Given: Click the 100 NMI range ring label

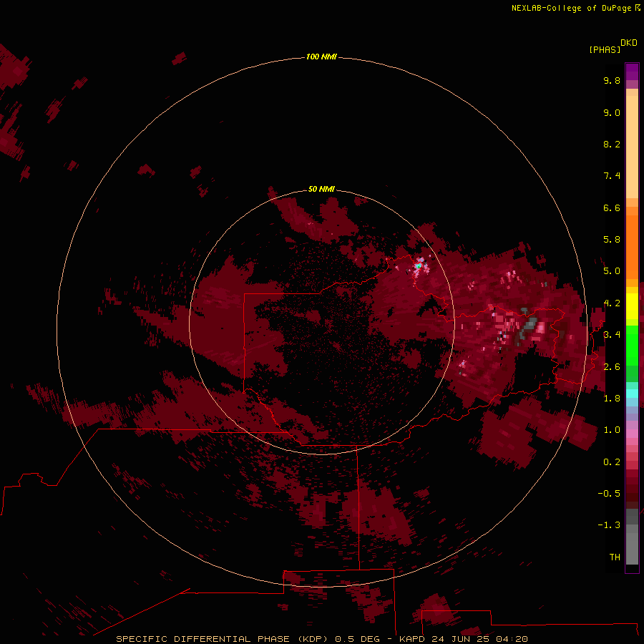Looking at the screenshot, I should click(321, 57).
